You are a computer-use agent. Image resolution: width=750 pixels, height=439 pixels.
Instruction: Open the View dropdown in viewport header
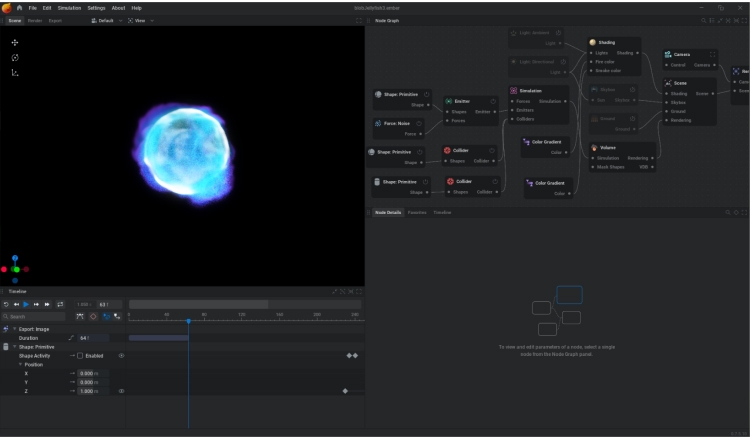[141, 21]
